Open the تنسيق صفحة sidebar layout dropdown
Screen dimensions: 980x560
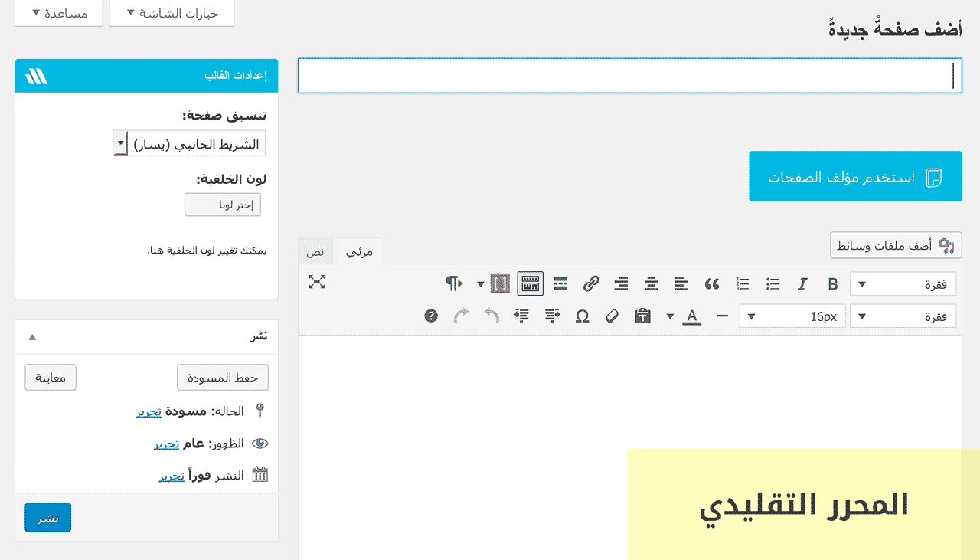click(x=190, y=143)
